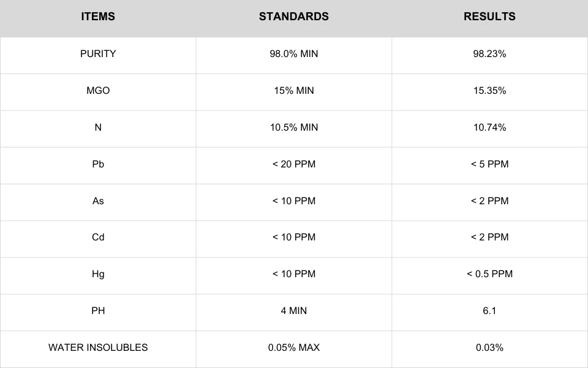Click the 4 MIN standard cell
The width and height of the screenshot is (588, 368).
click(x=293, y=312)
